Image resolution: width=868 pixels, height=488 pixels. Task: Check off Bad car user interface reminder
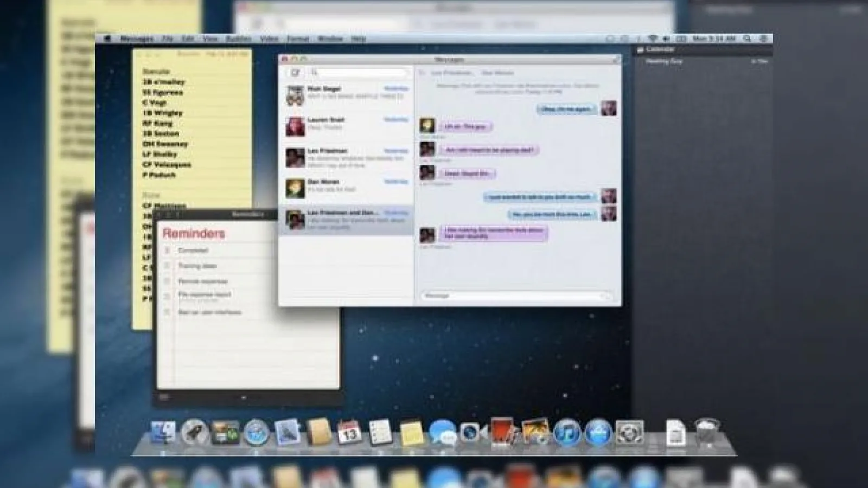167,312
